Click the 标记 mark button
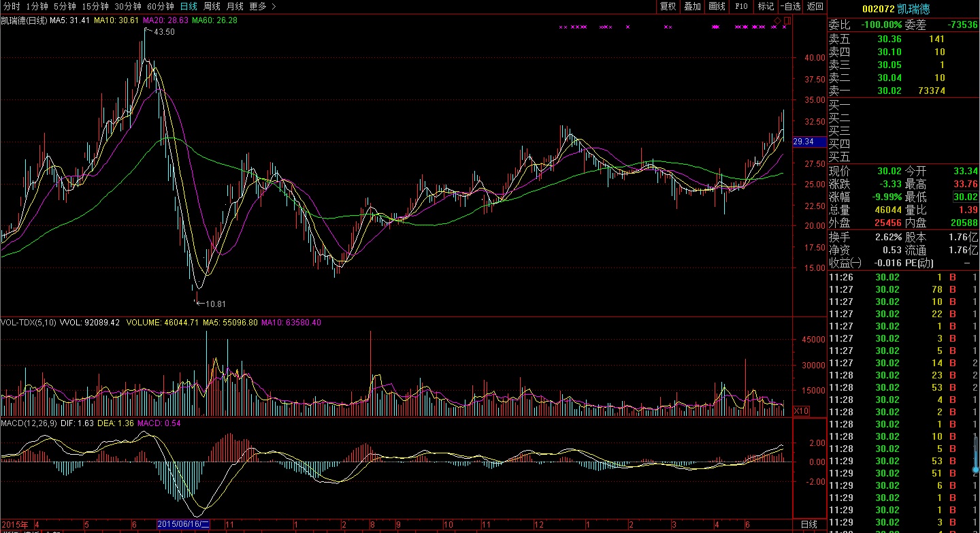The image size is (980, 533). pyautogui.click(x=766, y=6)
